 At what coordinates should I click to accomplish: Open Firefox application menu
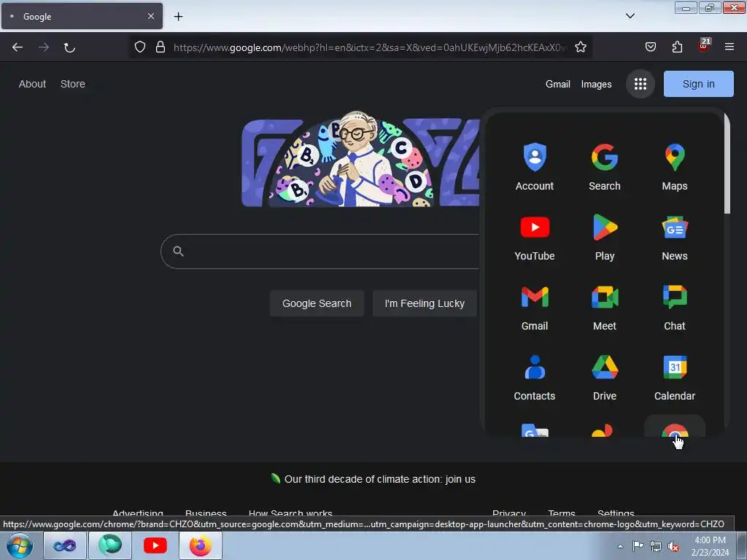click(729, 47)
